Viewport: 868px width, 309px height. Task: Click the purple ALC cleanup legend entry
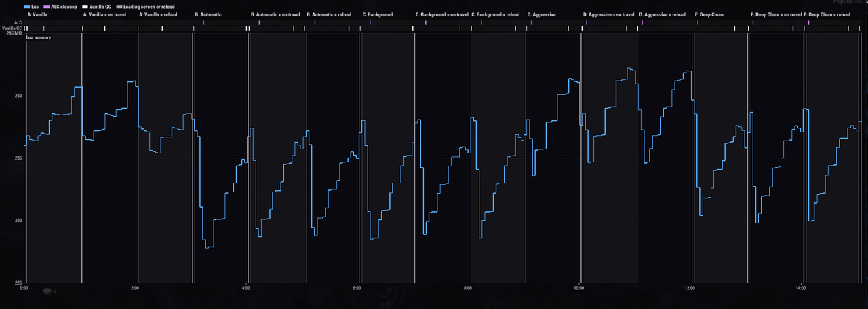[x=62, y=6]
